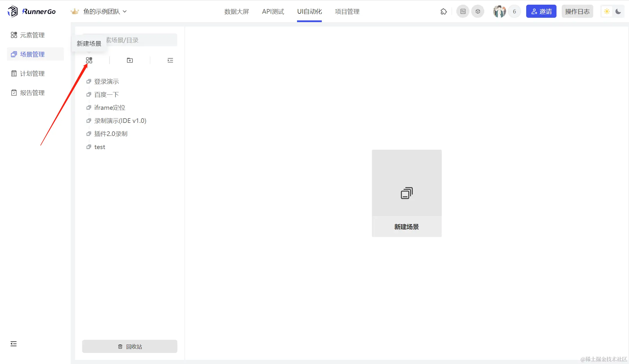
Task: Switch to the 项目管理 tab
Action: [x=347, y=11]
